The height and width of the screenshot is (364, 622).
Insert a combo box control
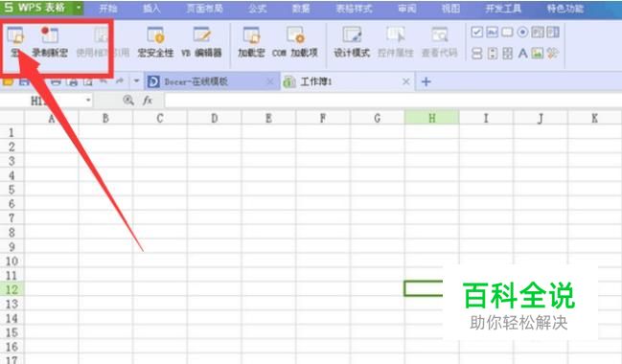point(553,33)
